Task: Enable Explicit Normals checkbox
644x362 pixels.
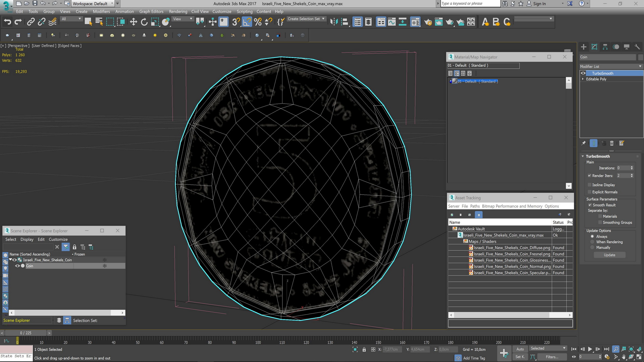Action: (x=589, y=192)
